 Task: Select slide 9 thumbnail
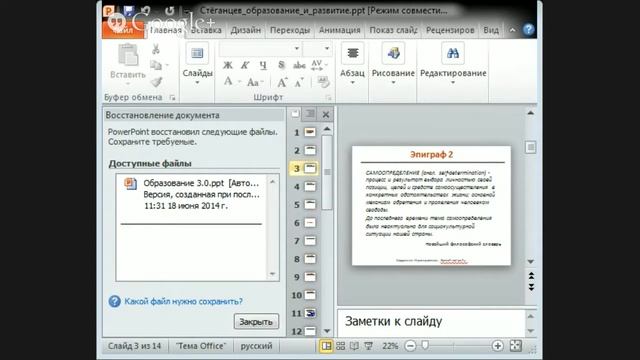[310, 277]
